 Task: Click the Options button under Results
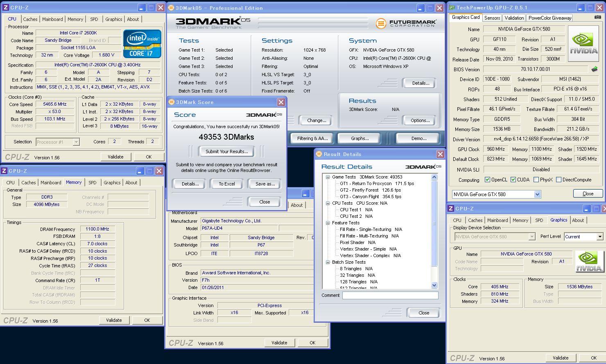pos(420,120)
